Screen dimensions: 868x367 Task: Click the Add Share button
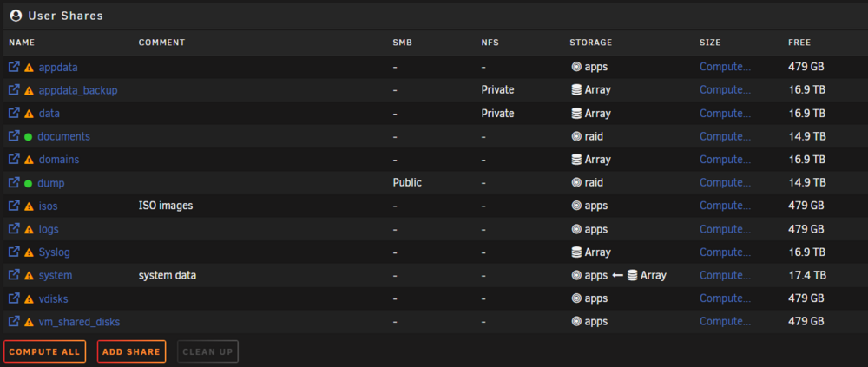pos(131,351)
